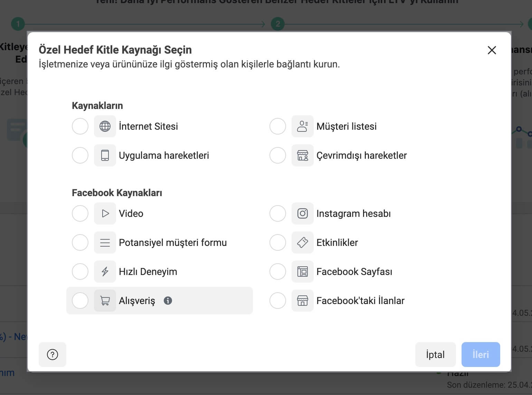This screenshot has height=395, width=532.
Task: Open the info tooltip next to Alışveriş
Action: click(x=168, y=301)
